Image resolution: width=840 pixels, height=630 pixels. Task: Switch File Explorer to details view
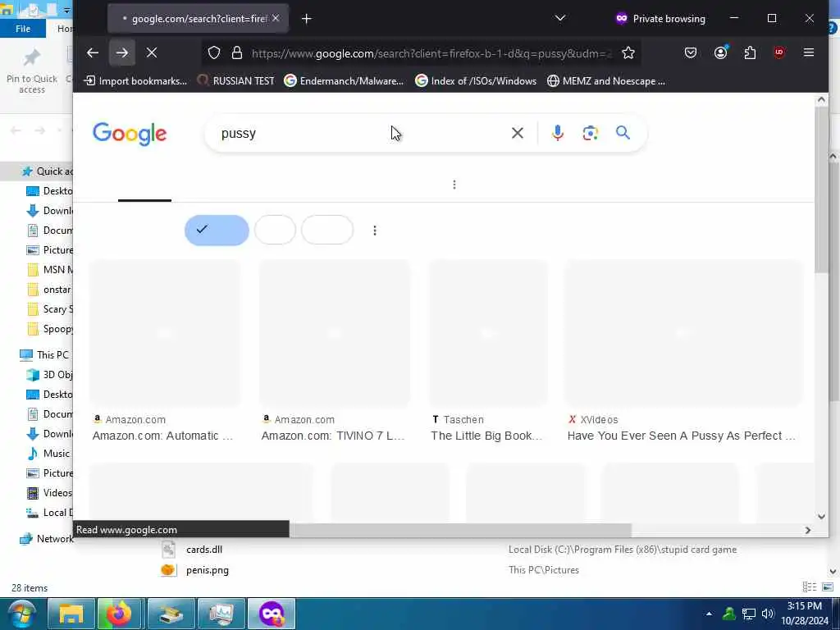click(x=810, y=587)
